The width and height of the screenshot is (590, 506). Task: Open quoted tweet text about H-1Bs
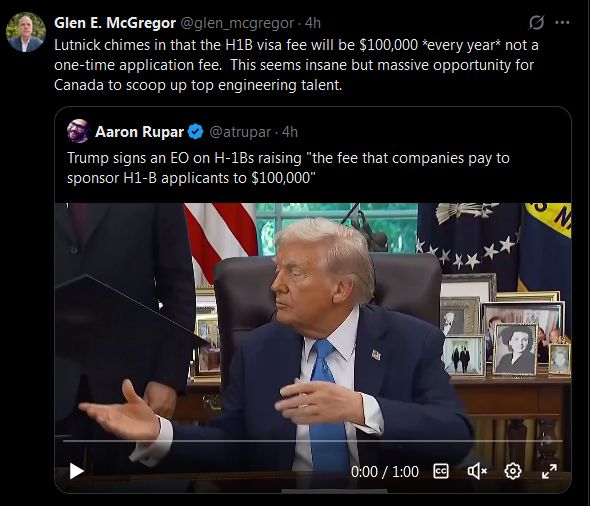pos(288,168)
